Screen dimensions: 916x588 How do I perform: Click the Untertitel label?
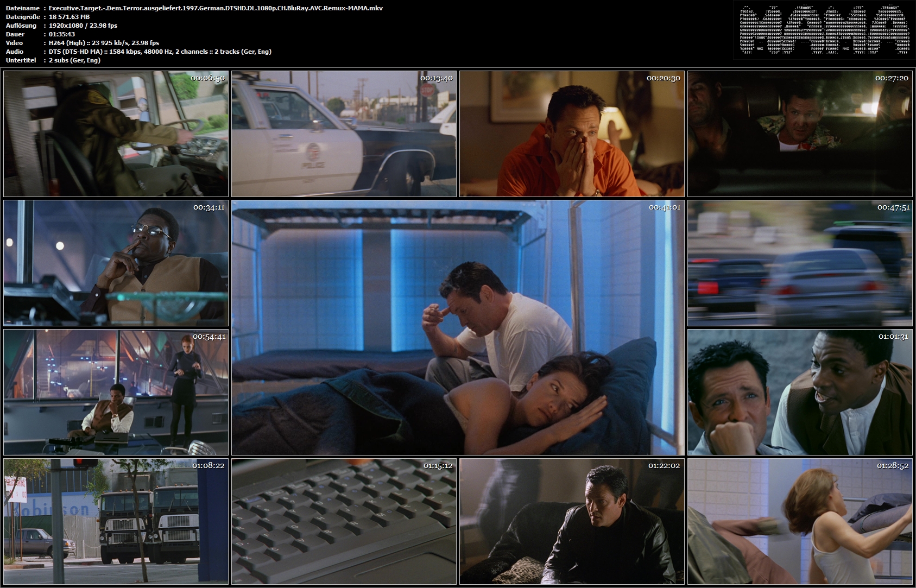22,60
